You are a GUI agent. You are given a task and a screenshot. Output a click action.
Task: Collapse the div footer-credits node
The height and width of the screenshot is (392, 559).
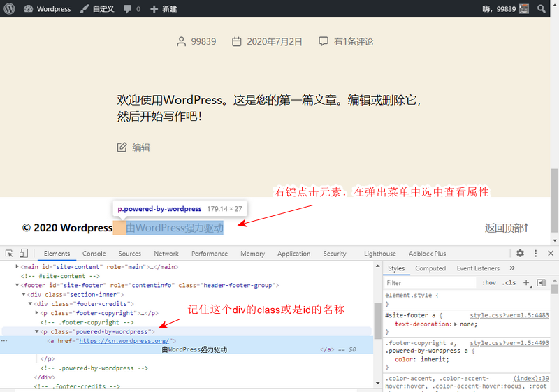click(30, 304)
